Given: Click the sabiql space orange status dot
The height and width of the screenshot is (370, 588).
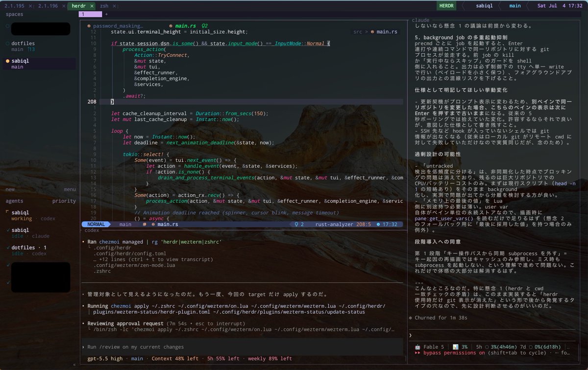Looking at the screenshot, I should (x=7, y=61).
